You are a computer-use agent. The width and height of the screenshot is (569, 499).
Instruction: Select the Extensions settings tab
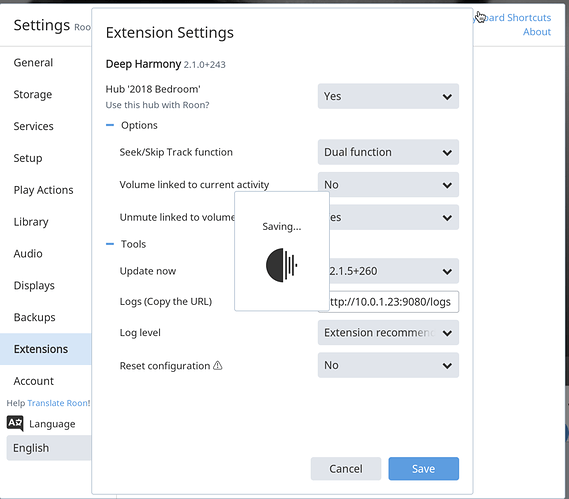46,349
